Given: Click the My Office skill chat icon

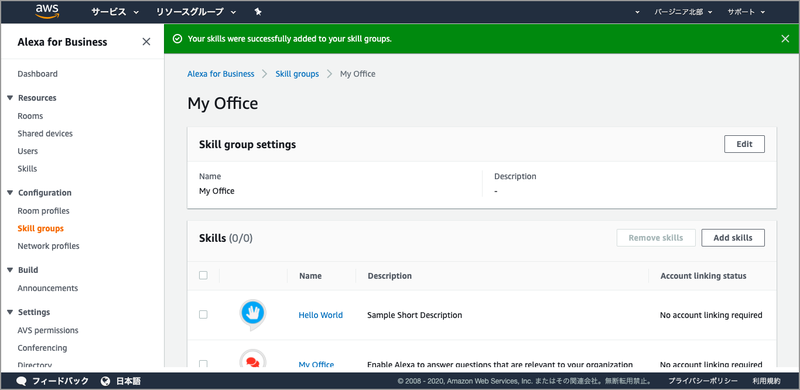Looking at the screenshot, I should 253,359.
